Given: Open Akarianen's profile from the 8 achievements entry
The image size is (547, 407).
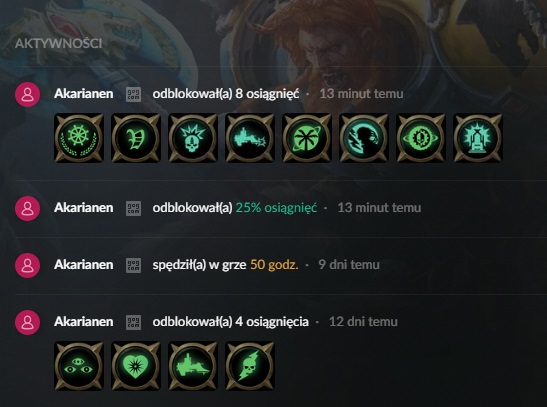Looking at the screenshot, I should pos(84,94).
